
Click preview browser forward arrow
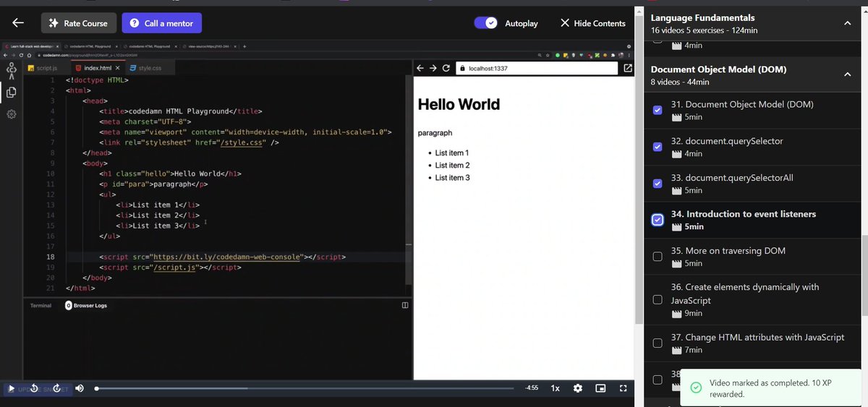click(433, 68)
